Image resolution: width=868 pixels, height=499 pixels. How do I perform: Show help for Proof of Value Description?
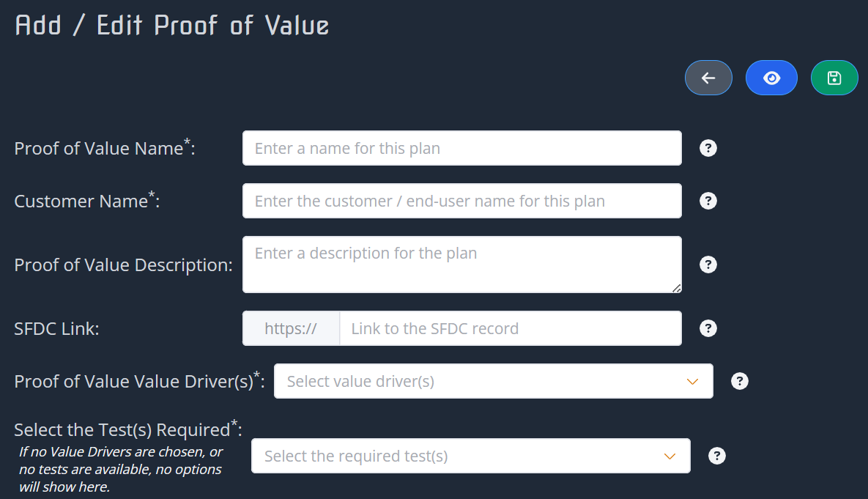[x=708, y=265]
